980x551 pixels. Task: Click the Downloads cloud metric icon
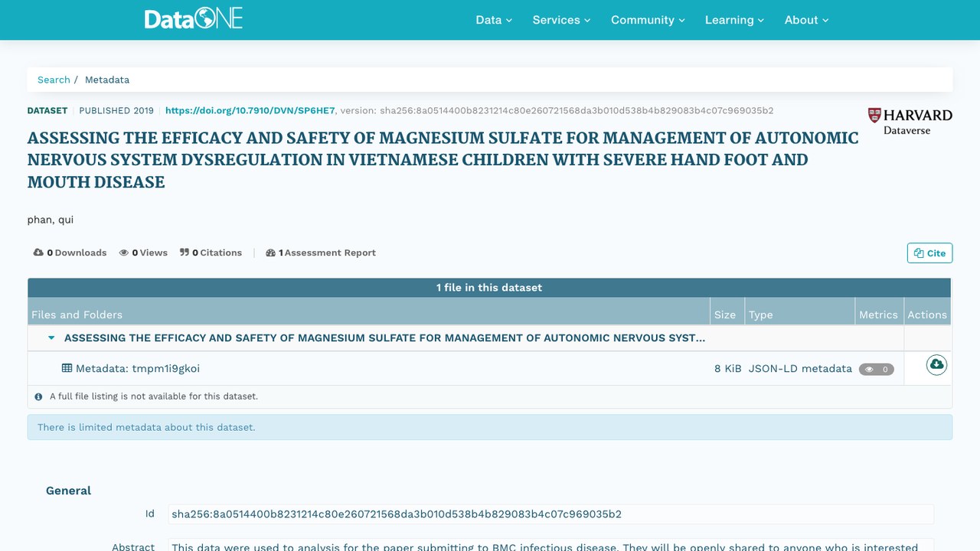(x=38, y=253)
